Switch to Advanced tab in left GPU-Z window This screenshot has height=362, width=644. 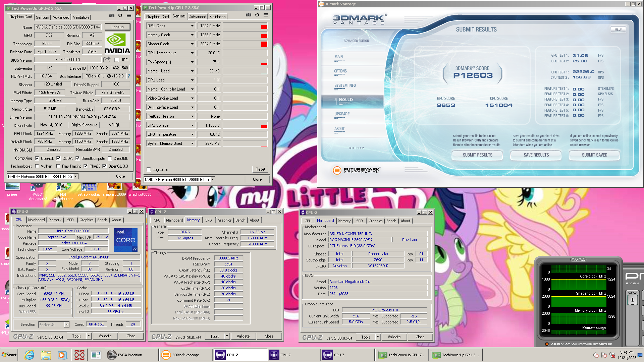pyautogui.click(x=61, y=17)
